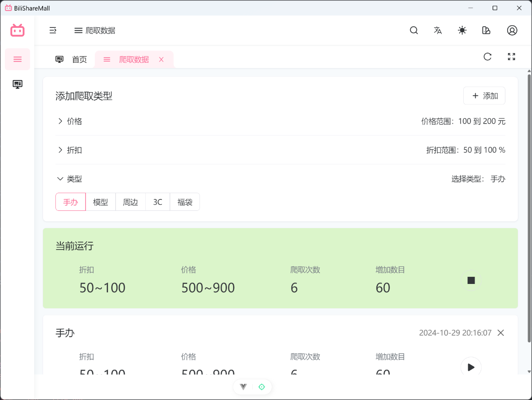Stop the currently running crawl task

click(471, 280)
